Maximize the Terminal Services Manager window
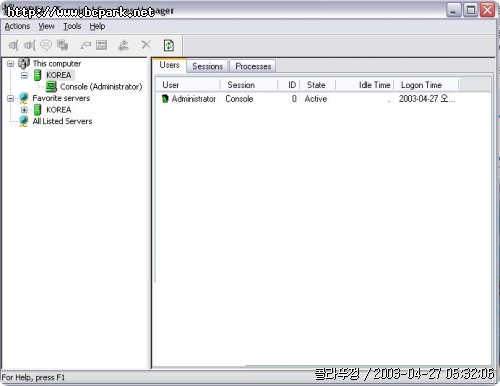Screen dimensions: 500x386 pyautogui.click(x=471, y=10)
